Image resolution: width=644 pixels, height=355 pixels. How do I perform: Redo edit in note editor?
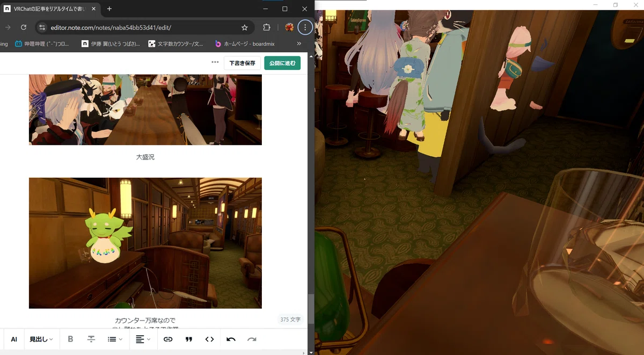point(252,339)
